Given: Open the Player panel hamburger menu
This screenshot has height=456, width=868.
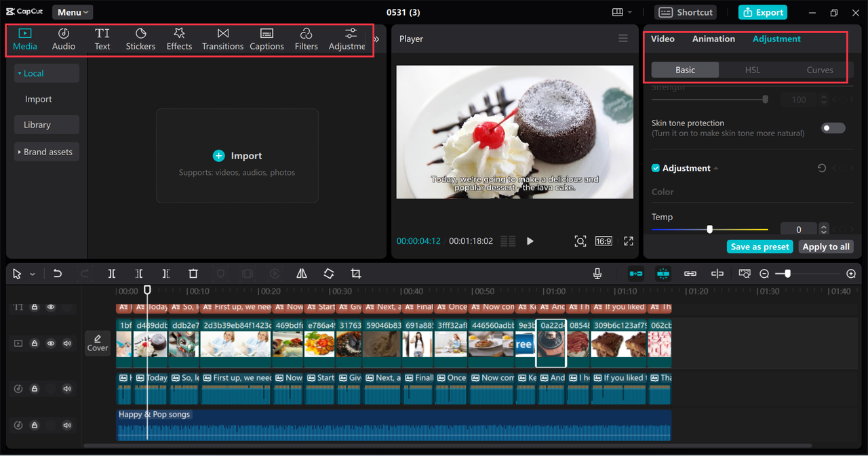Looking at the screenshot, I should coord(623,39).
